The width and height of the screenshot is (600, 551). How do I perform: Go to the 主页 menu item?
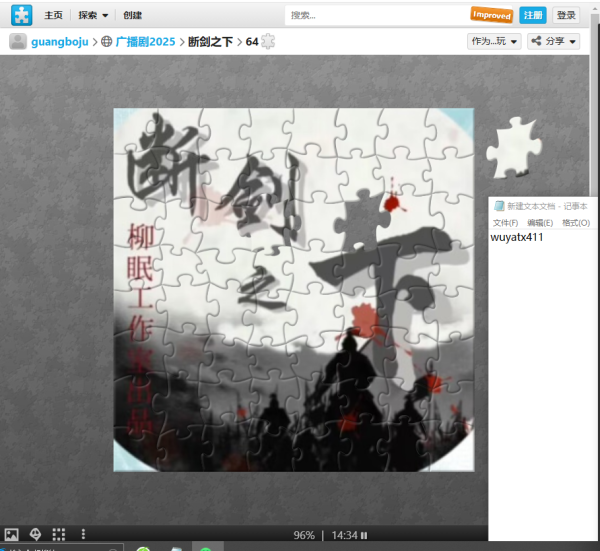(x=53, y=15)
